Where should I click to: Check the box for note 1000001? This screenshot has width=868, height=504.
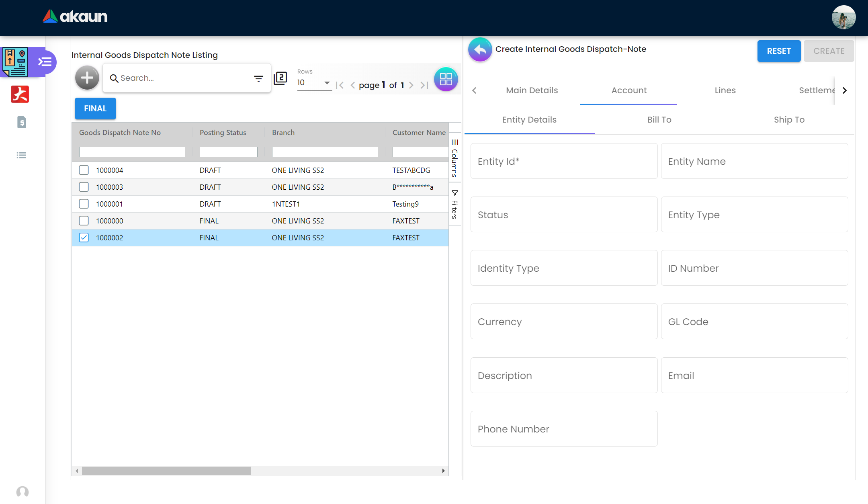point(84,204)
